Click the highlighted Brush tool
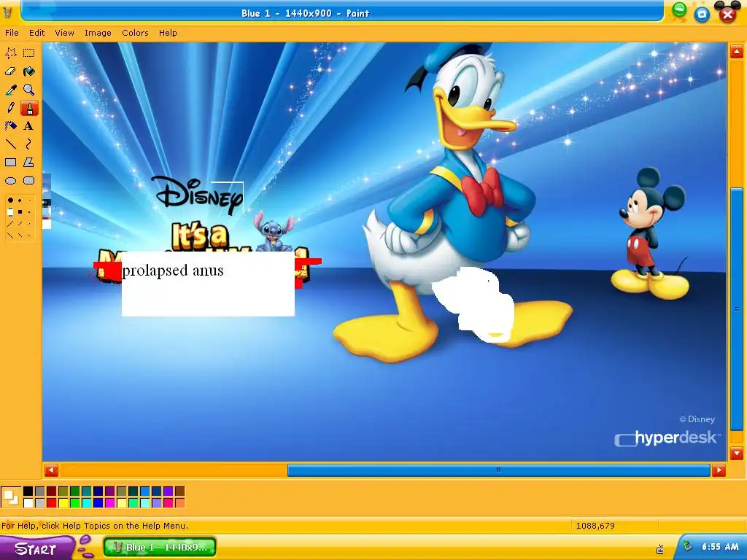 pyautogui.click(x=29, y=108)
